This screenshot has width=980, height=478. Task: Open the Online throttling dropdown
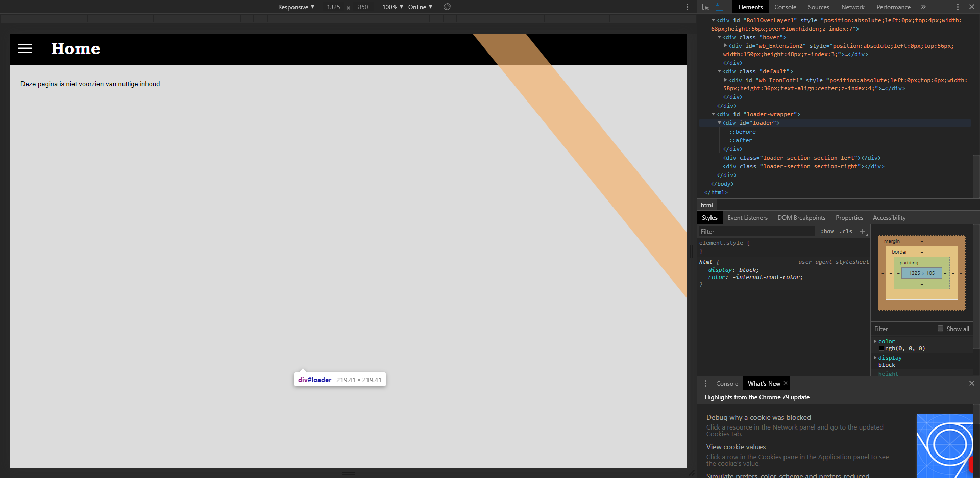click(x=420, y=7)
